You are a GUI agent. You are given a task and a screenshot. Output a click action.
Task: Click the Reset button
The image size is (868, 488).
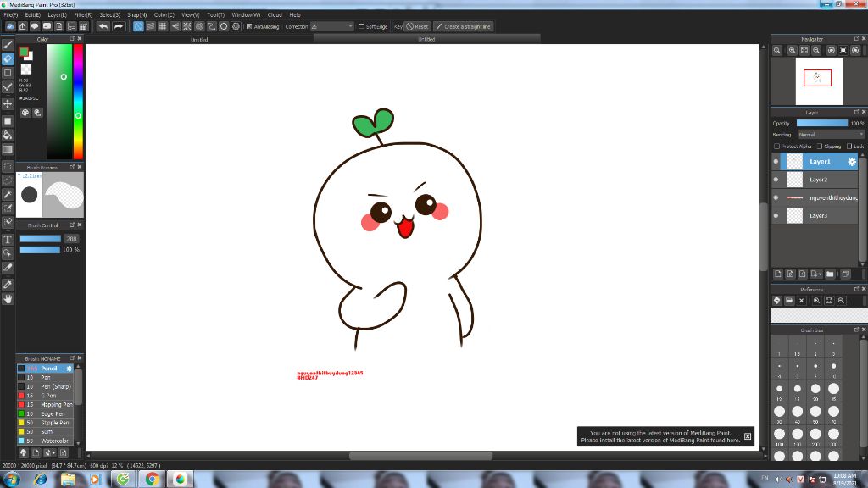(x=417, y=26)
